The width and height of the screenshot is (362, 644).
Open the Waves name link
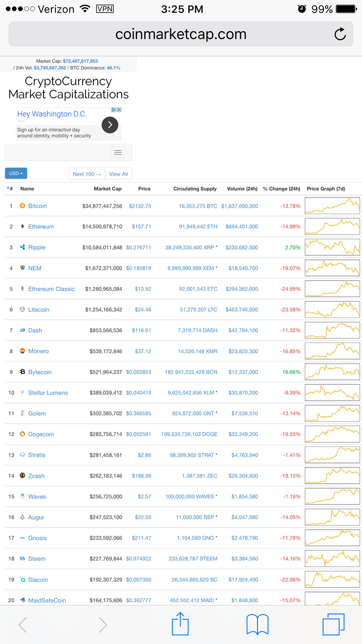[x=37, y=496]
